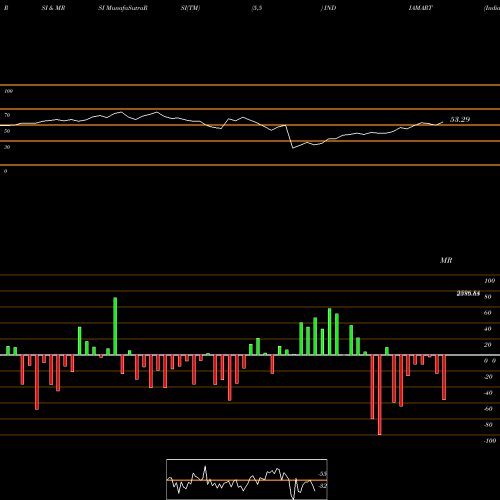
Task: Click the MR axis label 40
Action: tap(488, 329)
